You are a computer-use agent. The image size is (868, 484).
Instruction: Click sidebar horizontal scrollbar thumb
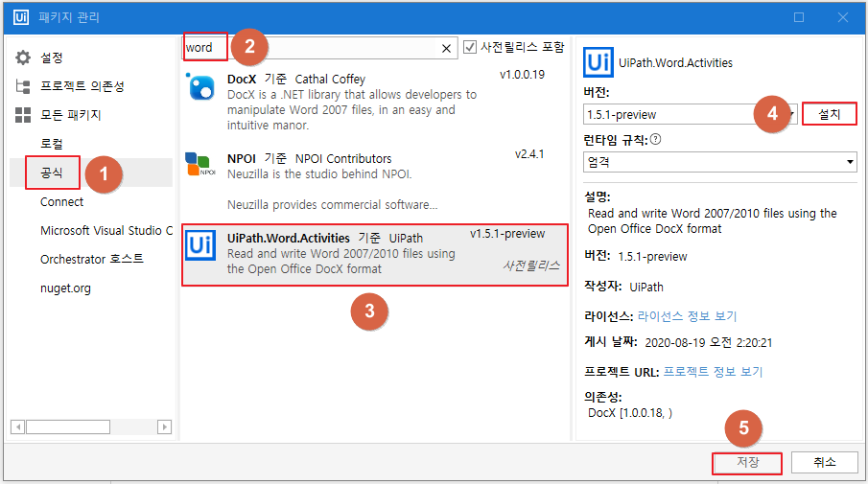click(x=67, y=427)
